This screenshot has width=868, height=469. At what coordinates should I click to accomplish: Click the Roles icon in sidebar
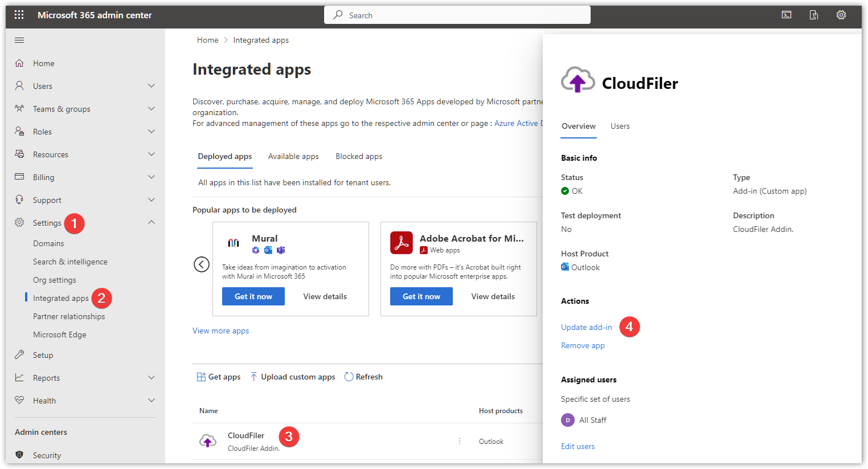click(19, 131)
